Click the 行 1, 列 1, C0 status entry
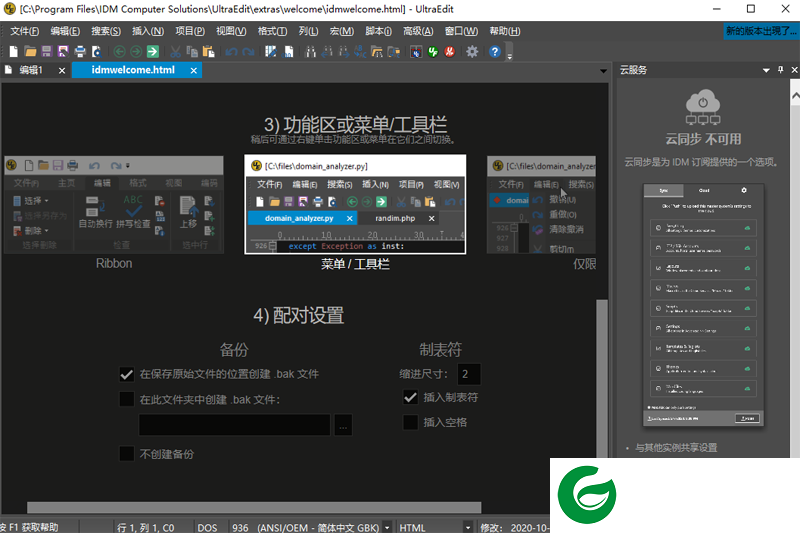The height and width of the screenshot is (533, 800). tap(145, 527)
